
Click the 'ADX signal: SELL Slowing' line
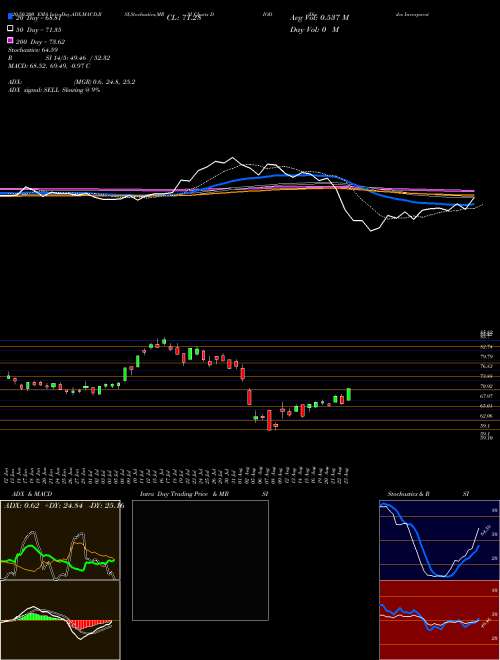point(54,90)
